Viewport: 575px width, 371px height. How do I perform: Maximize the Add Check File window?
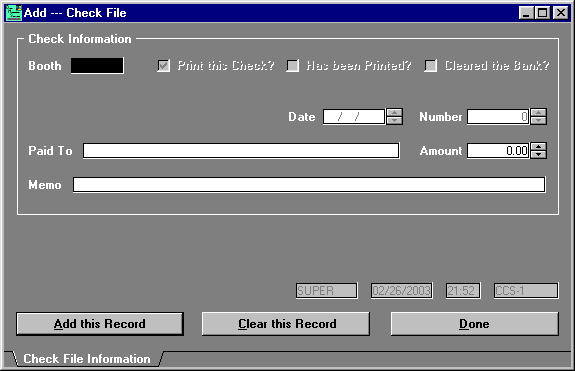[x=543, y=13]
